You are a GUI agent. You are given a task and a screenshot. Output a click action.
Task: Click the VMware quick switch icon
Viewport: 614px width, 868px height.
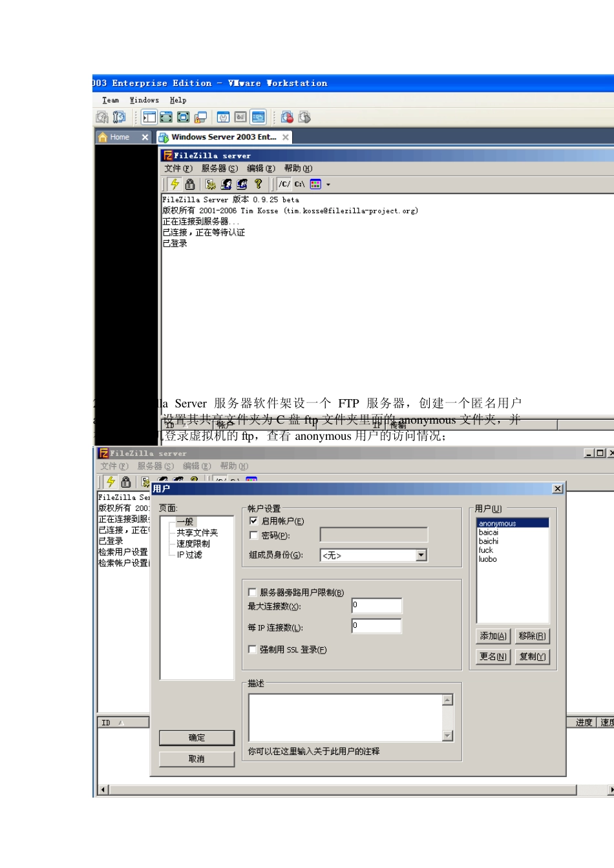pos(183,117)
